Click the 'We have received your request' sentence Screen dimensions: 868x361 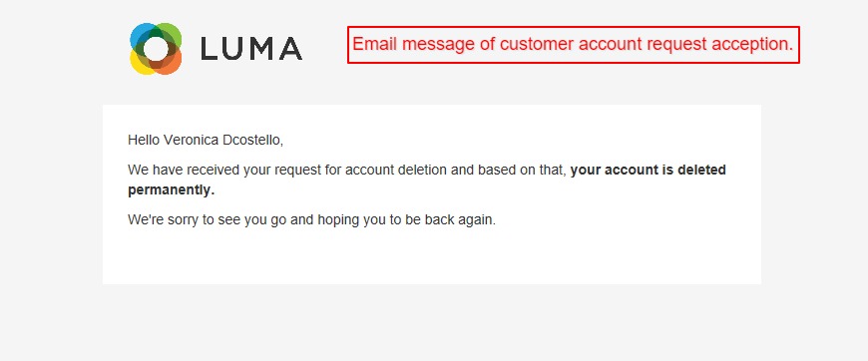pos(427,180)
